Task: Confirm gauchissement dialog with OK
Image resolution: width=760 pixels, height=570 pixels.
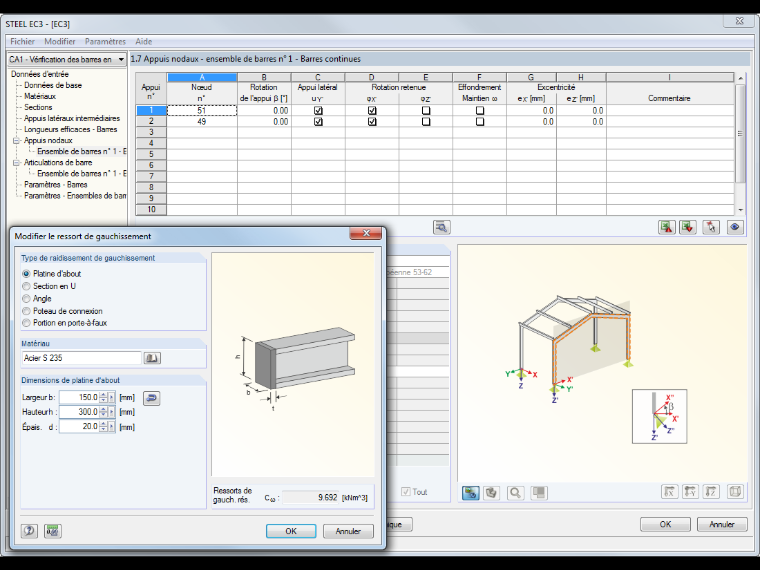Action: [291, 531]
